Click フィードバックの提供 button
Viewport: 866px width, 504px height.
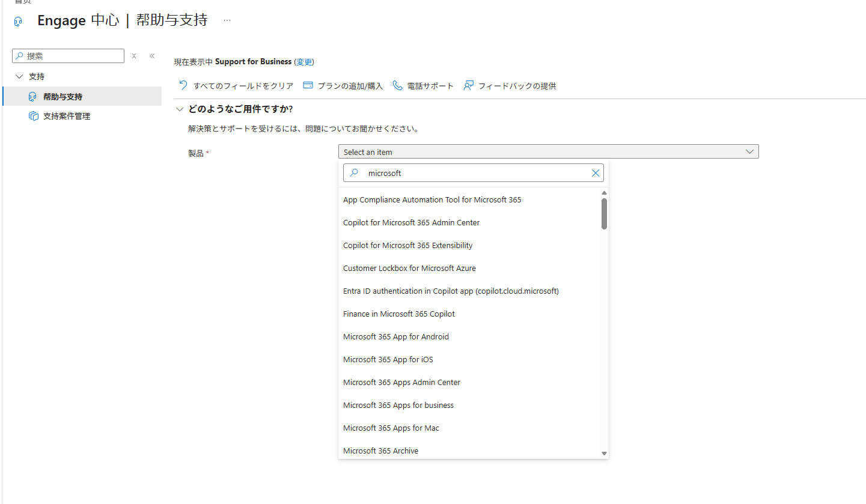click(x=510, y=86)
